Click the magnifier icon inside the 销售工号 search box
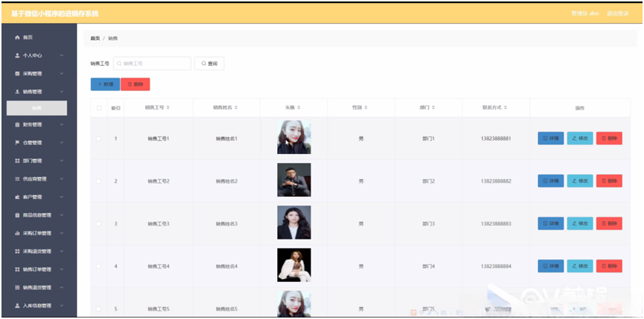The image size is (644, 319). (x=119, y=64)
